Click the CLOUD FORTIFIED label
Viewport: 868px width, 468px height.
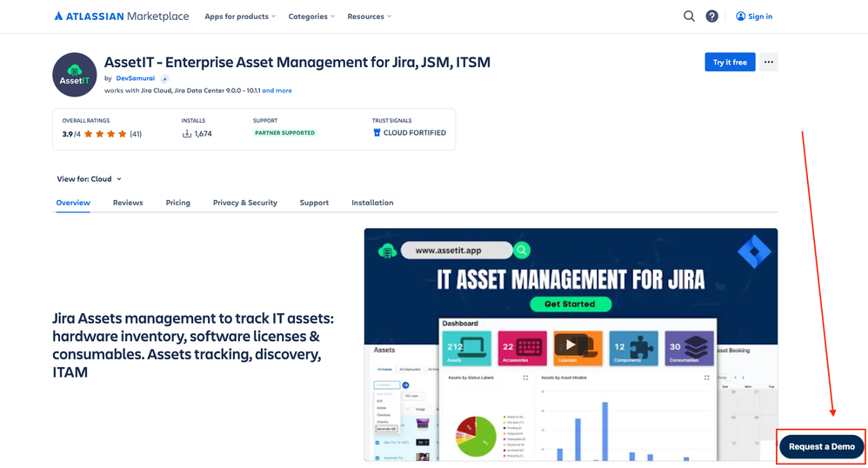click(x=415, y=133)
